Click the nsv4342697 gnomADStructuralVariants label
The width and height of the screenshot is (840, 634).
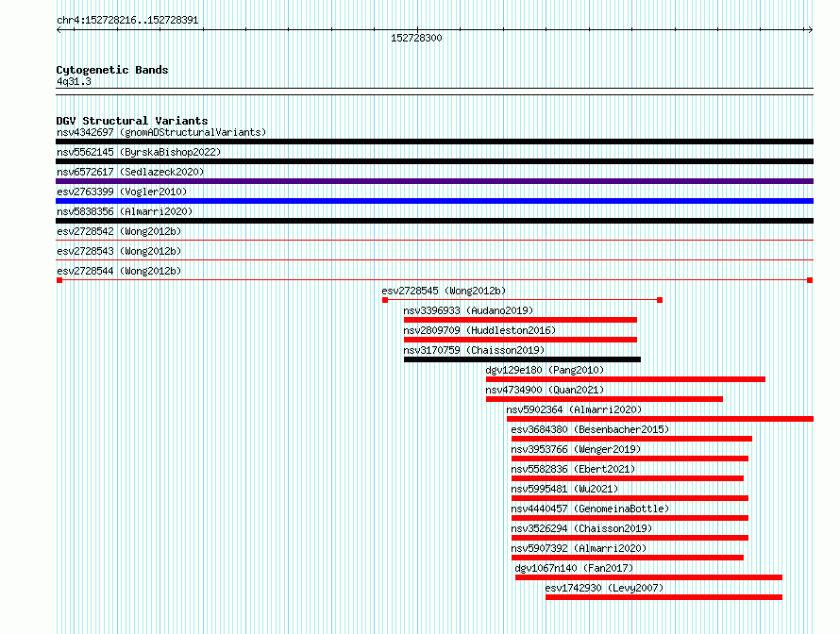click(161, 132)
